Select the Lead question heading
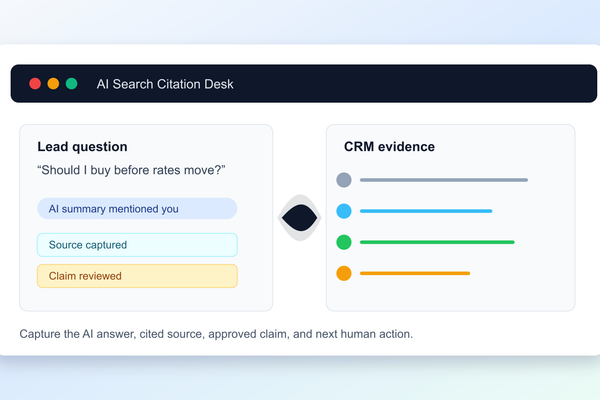Viewport: 600px width, 400px height. click(x=82, y=147)
